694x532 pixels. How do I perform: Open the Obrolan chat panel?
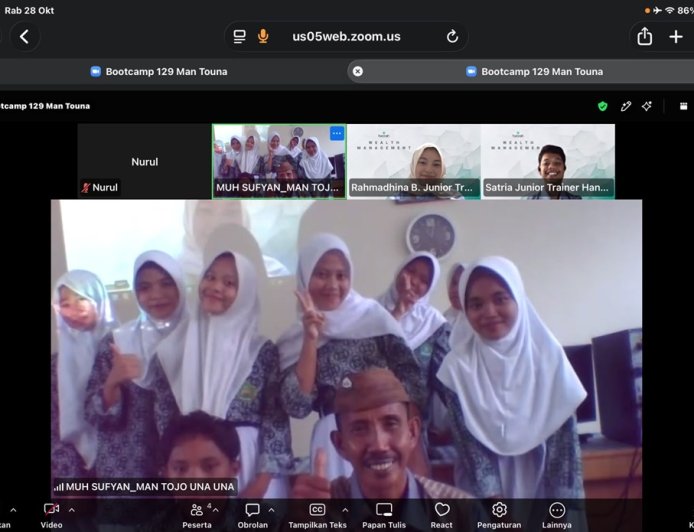[x=253, y=516]
